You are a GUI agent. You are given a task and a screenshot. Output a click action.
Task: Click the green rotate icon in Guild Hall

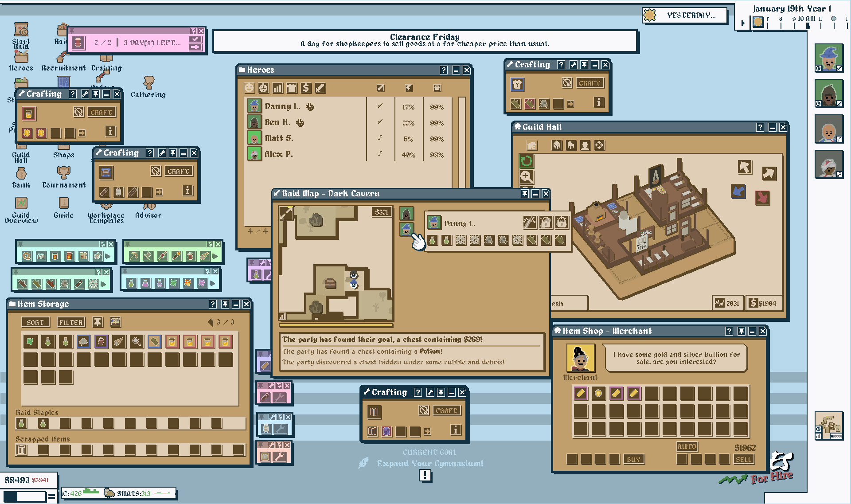point(526,161)
